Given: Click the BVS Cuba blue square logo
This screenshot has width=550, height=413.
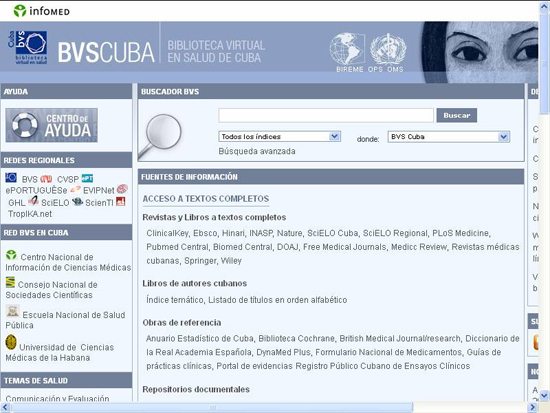Looking at the screenshot, I should pos(28,47).
